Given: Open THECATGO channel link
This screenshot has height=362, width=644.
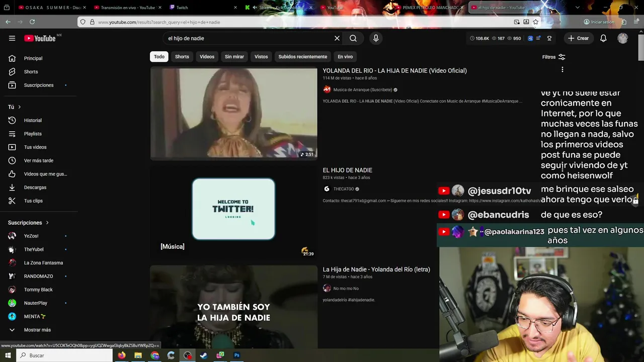Looking at the screenshot, I should coord(344,189).
